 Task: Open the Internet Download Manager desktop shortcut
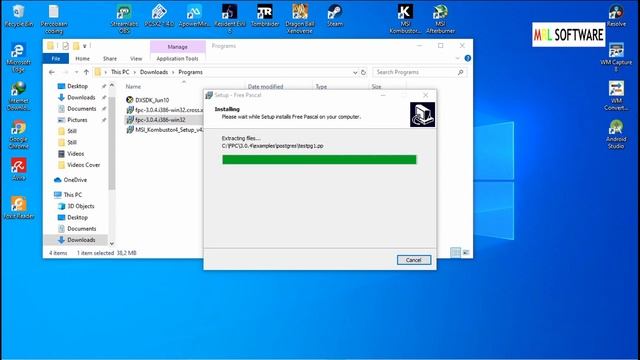coord(18,96)
